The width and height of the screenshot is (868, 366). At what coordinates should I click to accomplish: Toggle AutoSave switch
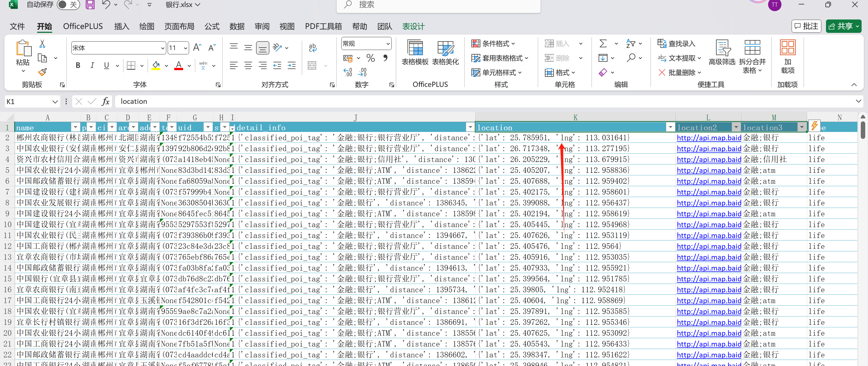pos(68,5)
